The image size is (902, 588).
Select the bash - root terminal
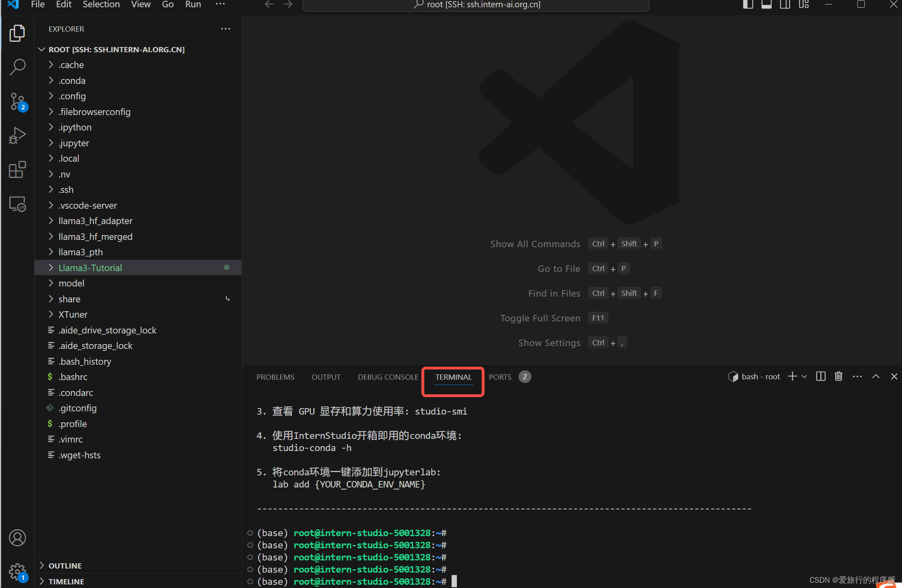tap(754, 376)
